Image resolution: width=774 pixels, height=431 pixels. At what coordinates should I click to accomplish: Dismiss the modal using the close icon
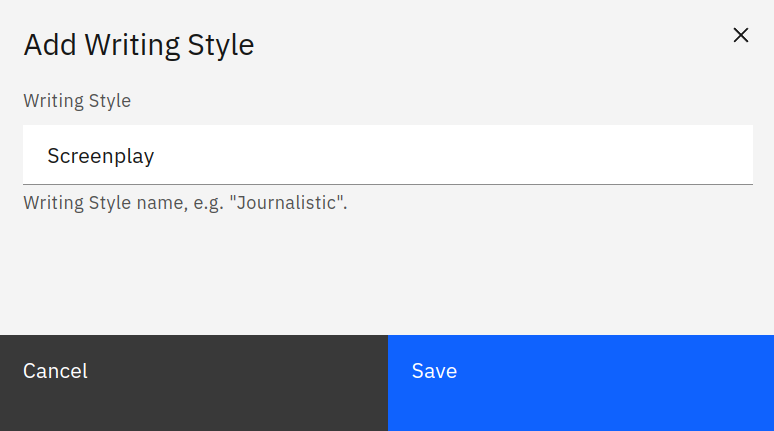[740, 35]
